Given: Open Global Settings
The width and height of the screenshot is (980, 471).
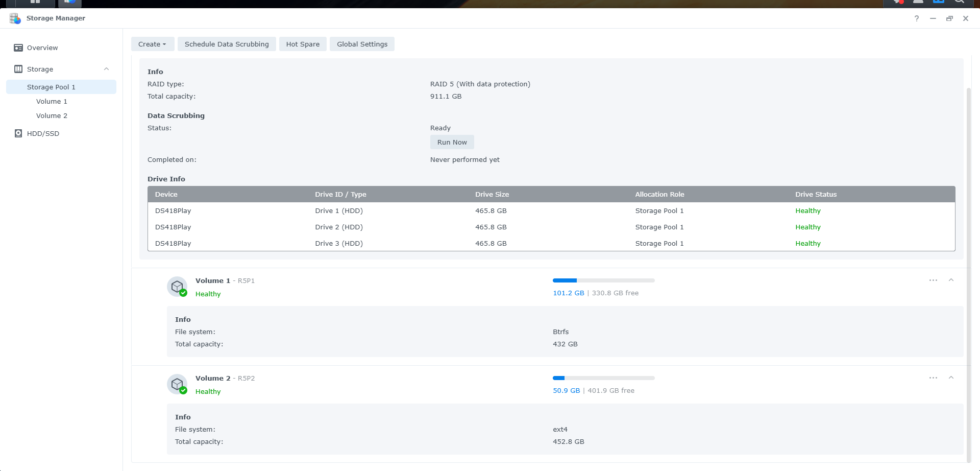Looking at the screenshot, I should tap(362, 44).
